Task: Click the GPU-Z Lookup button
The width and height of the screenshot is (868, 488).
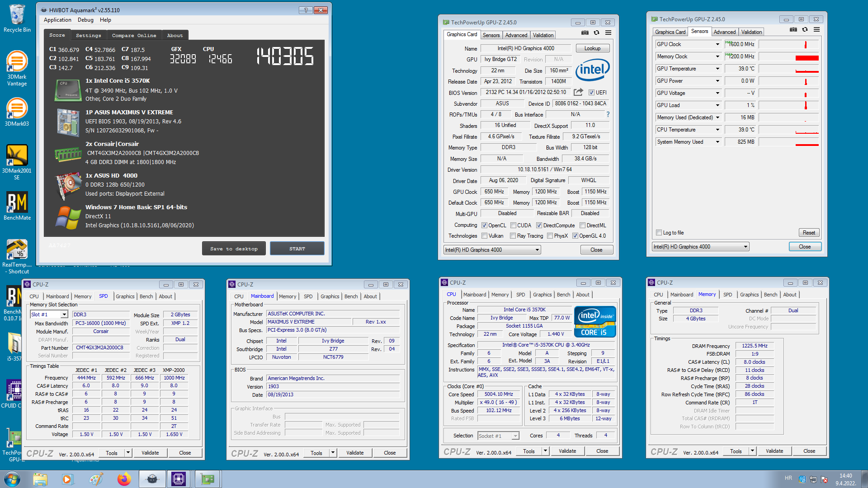Action: click(x=592, y=48)
